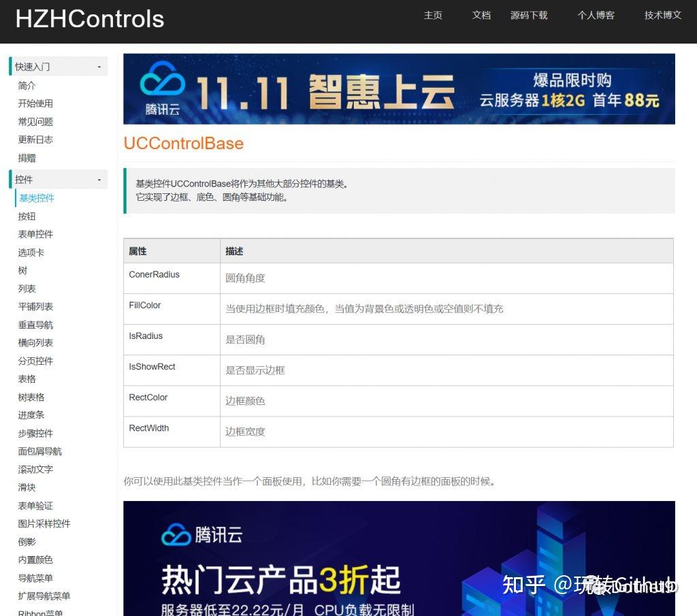
Task: Open 常见问题 in the sidebar
Action: point(35,122)
